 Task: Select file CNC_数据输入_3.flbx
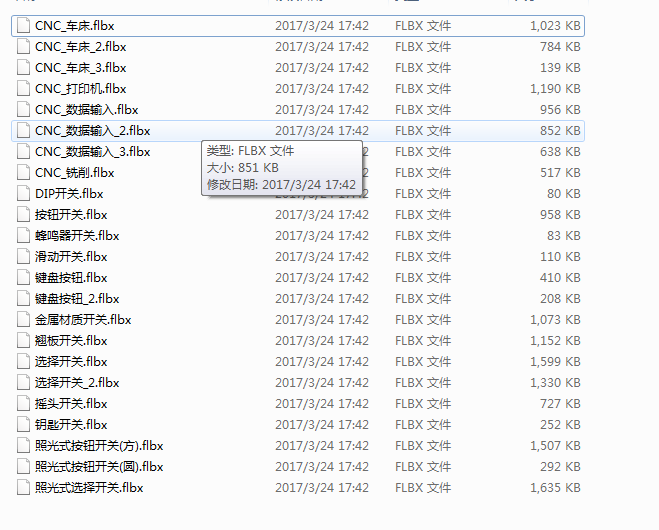92,152
